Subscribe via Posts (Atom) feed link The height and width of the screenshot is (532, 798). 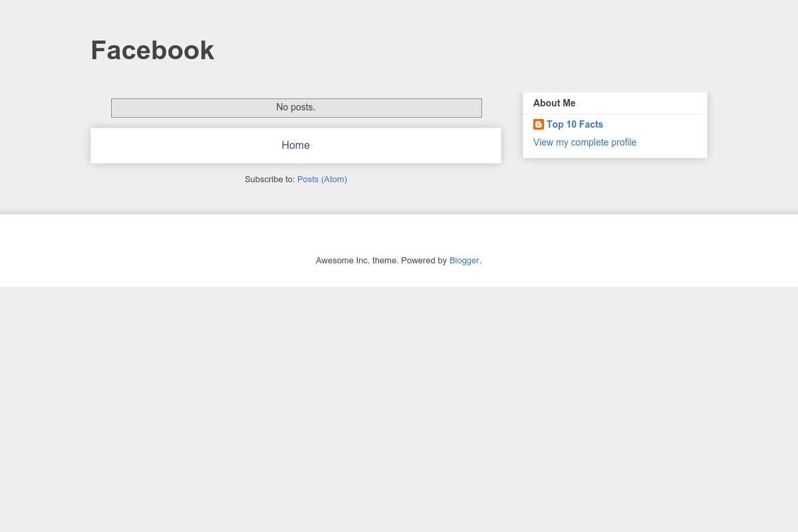[322, 180]
